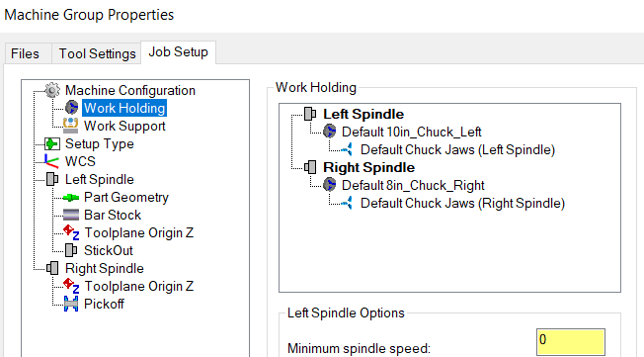Select the Work Support icon in tree

tap(71, 126)
